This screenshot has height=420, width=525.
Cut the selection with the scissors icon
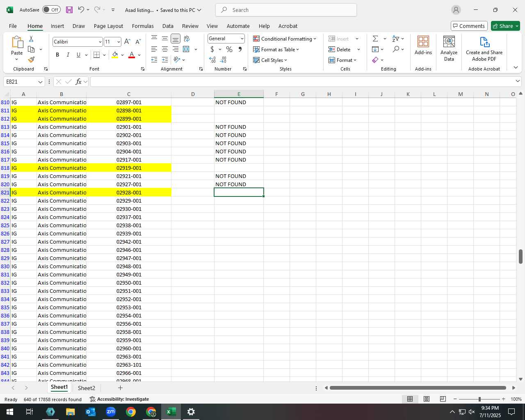pyautogui.click(x=31, y=39)
